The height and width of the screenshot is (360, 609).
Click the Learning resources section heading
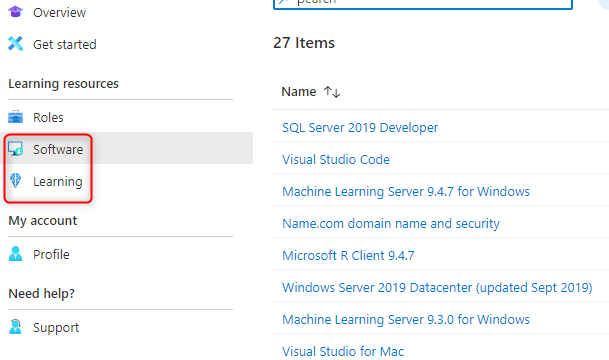63,84
